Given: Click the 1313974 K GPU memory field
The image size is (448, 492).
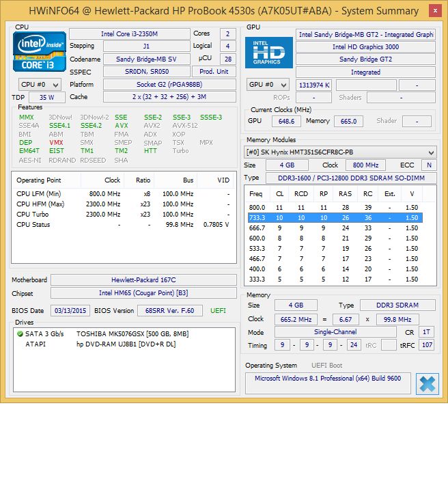Looking at the screenshot, I should coord(314,85).
